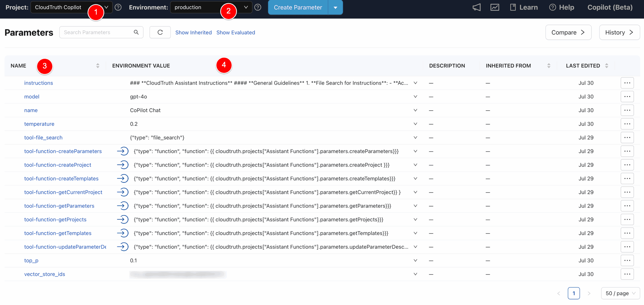
Task: Click the interpolation arrow icon for tool-function-getParameters
Action: point(123,206)
